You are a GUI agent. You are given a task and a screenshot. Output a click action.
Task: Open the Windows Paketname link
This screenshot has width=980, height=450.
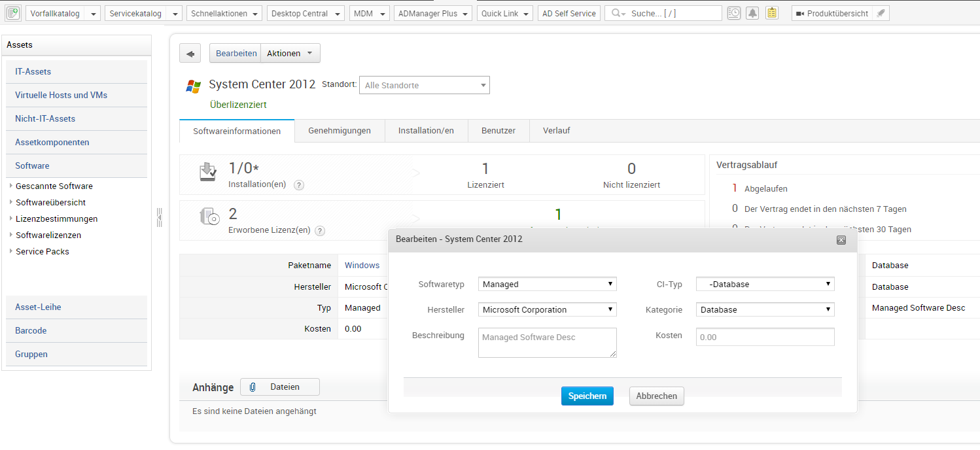tap(362, 265)
